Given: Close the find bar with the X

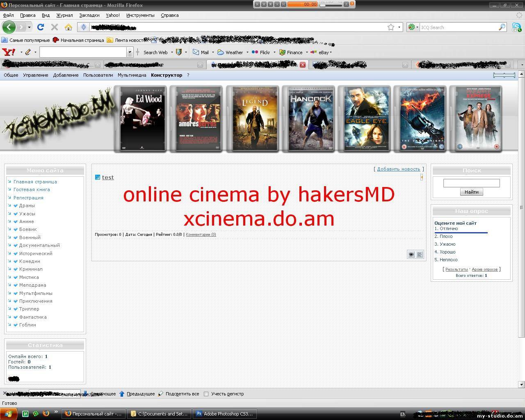Looking at the screenshot, I should (x=5, y=393).
